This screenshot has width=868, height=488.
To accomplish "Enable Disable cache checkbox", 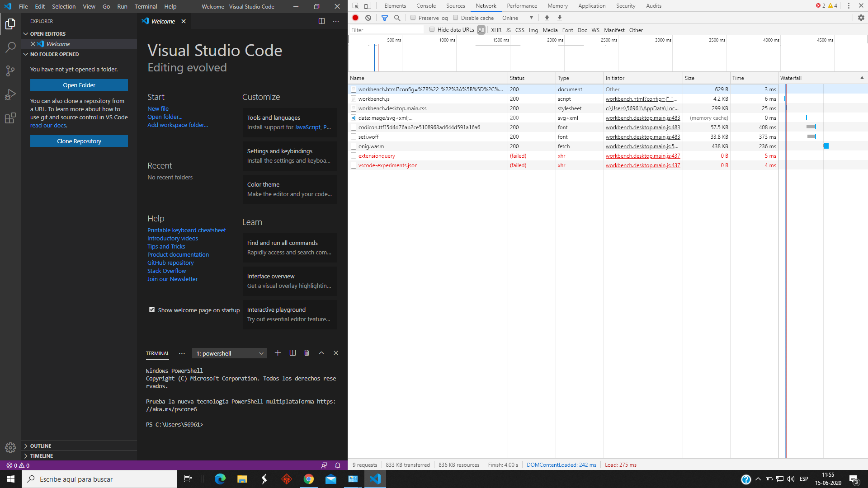I will pyautogui.click(x=455, y=18).
